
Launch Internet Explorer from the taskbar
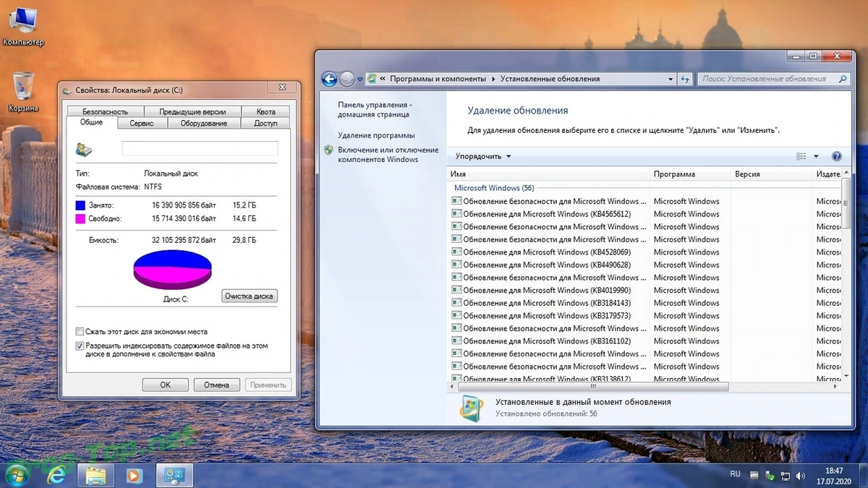[x=56, y=475]
